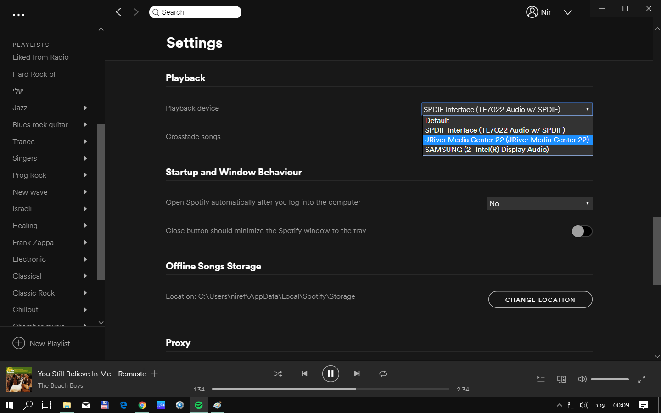Show hidden system tray icons
Image resolution: width=661 pixels, height=413 pixels.
click(559, 405)
